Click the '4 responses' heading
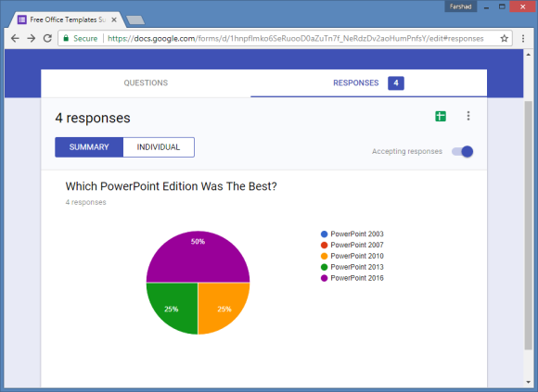This screenshot has height=392, width=538. pyautogui.click(x=93, y=118)
